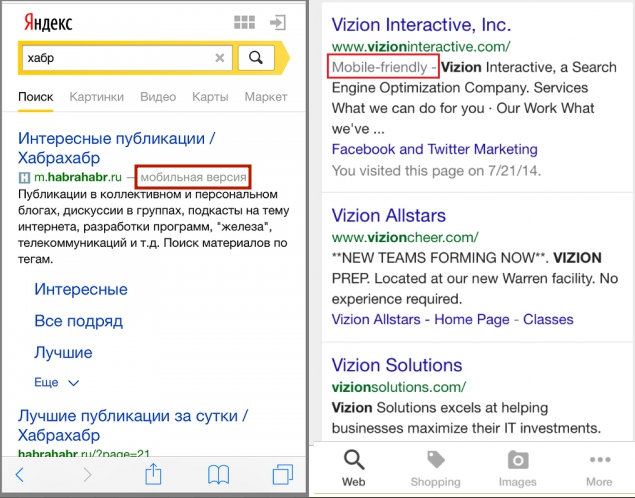Tap the m.habrahabr.ru green URL
Image resolution: width=635 pixels, height=498 pixels.
(78, 177)
